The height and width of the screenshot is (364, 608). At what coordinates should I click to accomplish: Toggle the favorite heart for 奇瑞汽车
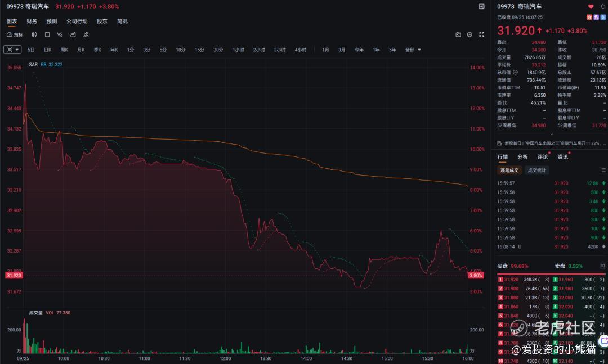[x=591, y=7]
